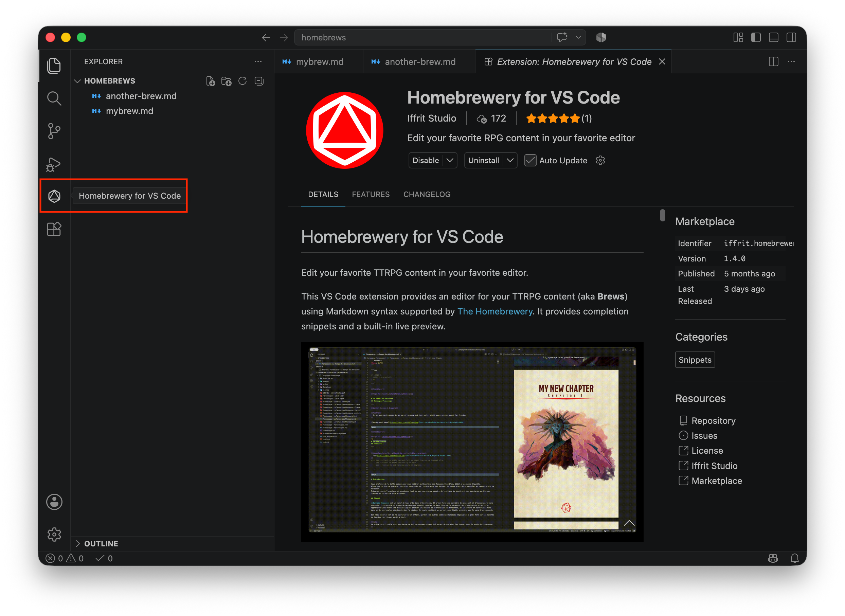Open the Uninstall dropdown arrow
This screenshot has width=845, height=616.
pos(510,160)
